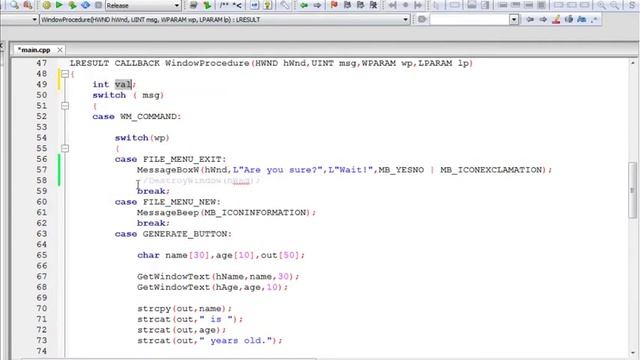Viewport: 640px width, 360px height.
Task: Toggle match case Aa icon
Action: tap(582, 19)
